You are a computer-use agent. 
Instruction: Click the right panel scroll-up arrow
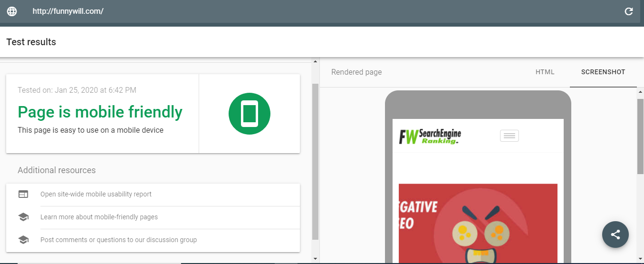click(640, 91)
